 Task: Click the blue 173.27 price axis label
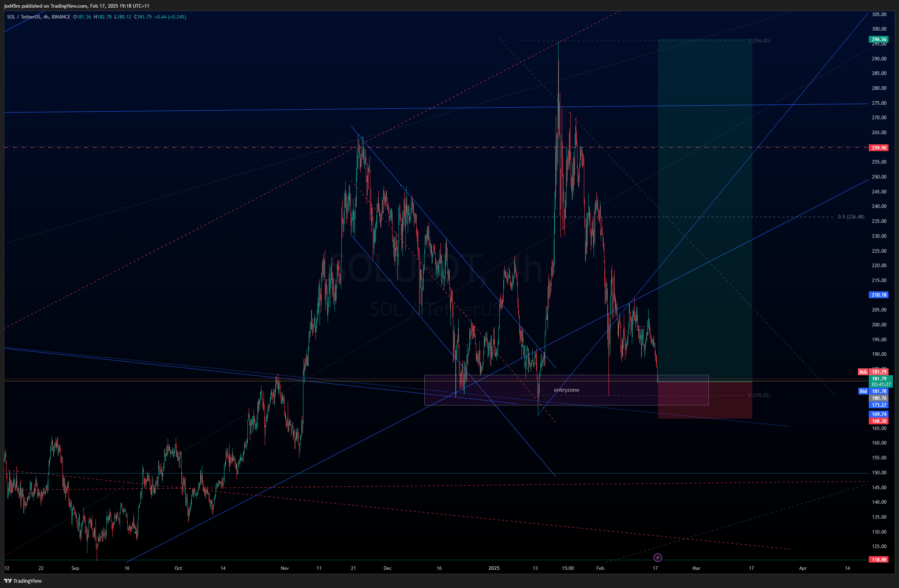coord(879,405)
